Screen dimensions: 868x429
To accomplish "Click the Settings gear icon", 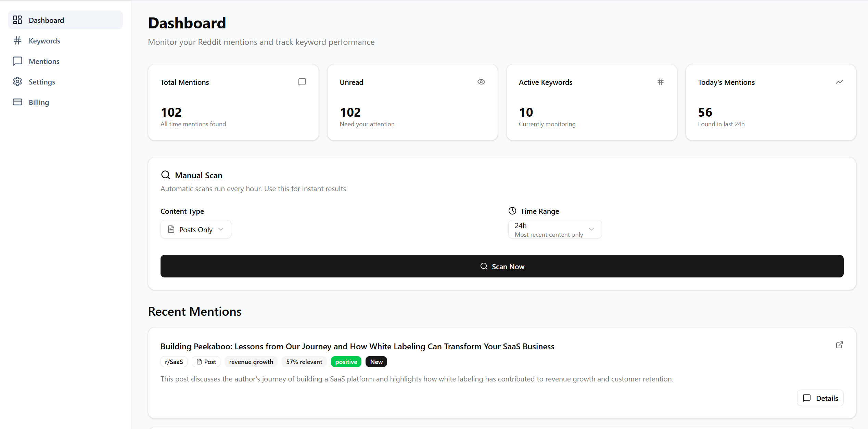I will coord(17,81).
